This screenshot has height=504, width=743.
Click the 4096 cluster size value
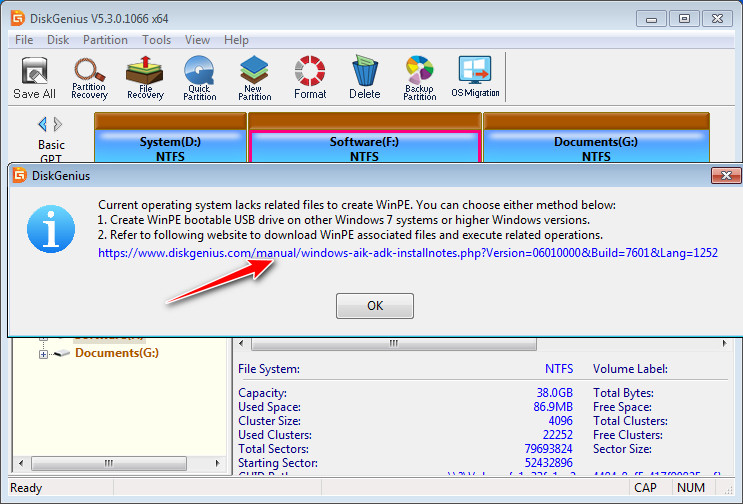click(560, 421)
